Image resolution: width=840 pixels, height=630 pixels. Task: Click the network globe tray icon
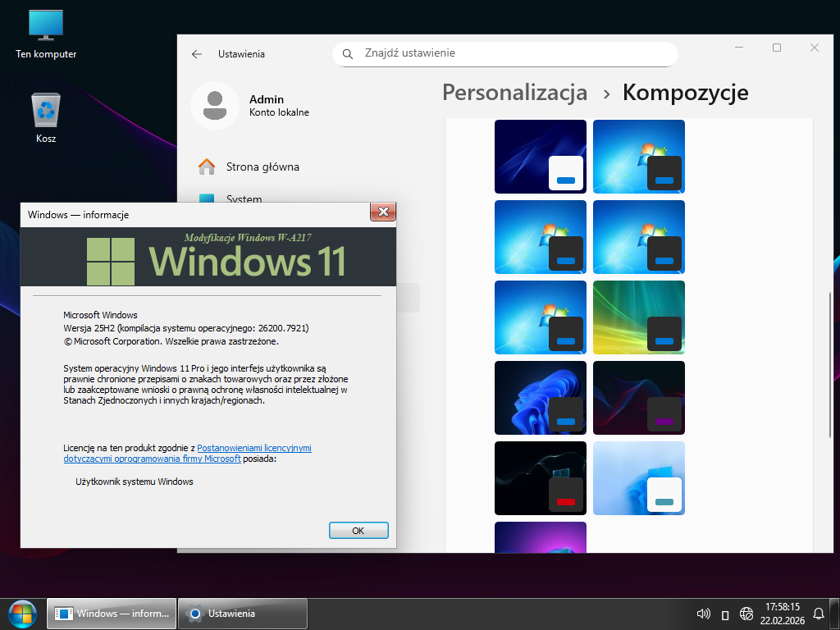pos(746,614)
